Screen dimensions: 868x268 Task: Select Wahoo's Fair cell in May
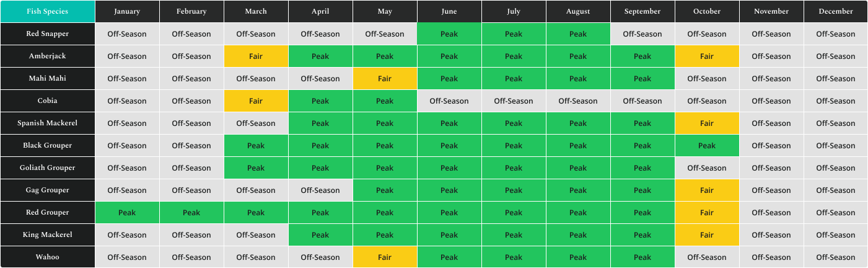point(385,257)
